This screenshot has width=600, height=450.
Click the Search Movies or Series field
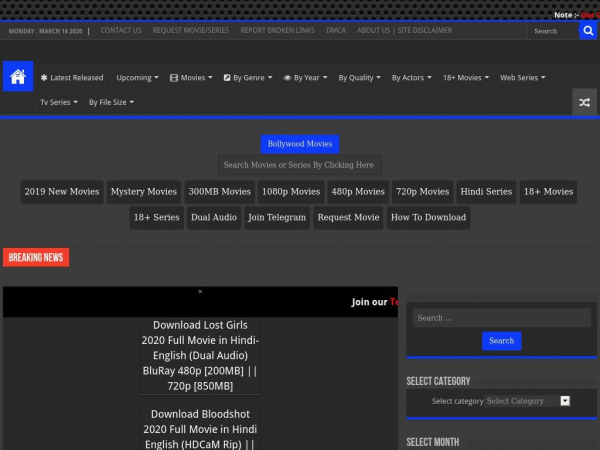click(x=299, y=165)
